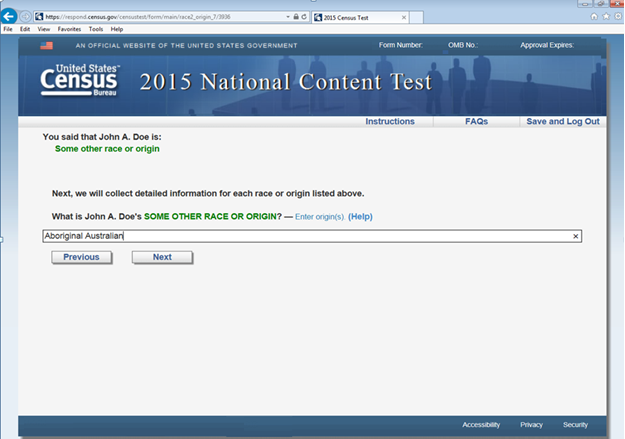This screenshot has height=439, width=625.
Task: Click the browser Back arrow button
Action: (9, 16)
